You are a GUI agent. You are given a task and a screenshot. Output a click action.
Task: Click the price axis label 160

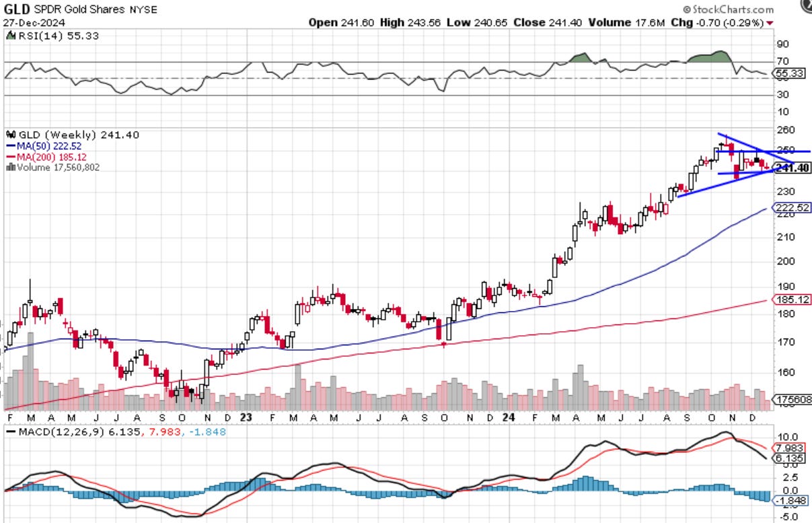tap(785, 372)
